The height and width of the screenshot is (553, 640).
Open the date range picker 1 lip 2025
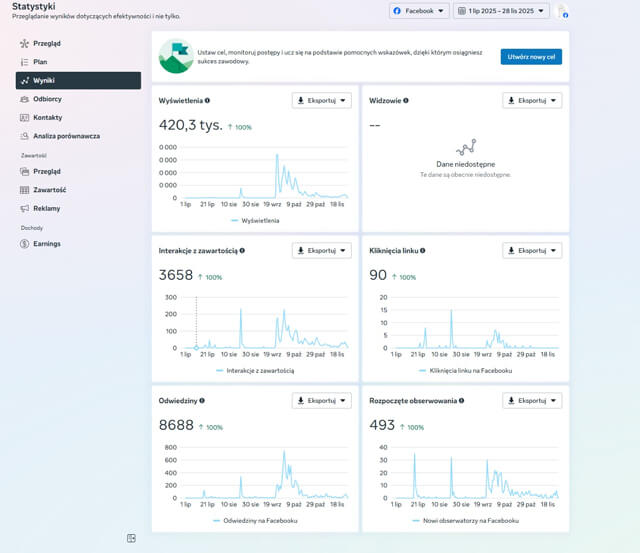click(x=502, y=11)
